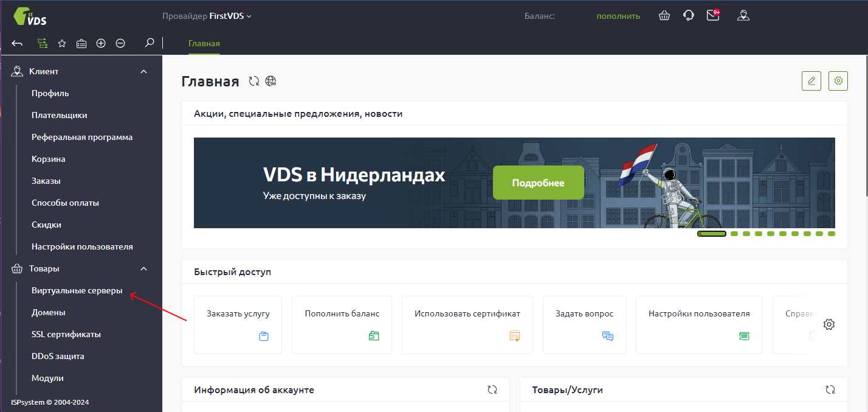
Task: Open notifications envelope with 9+ badge
Action: coord(713,15)
